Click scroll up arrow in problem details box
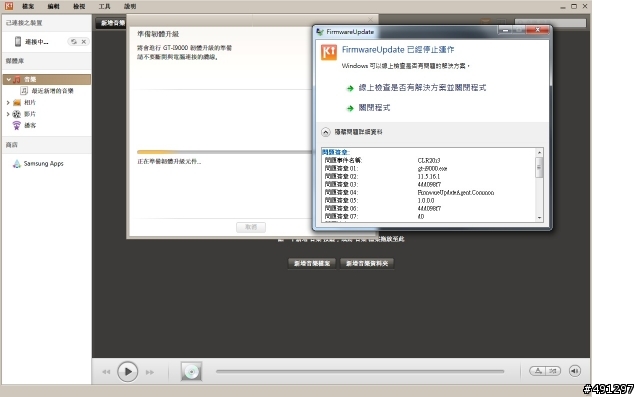 (x=539, y=152)
